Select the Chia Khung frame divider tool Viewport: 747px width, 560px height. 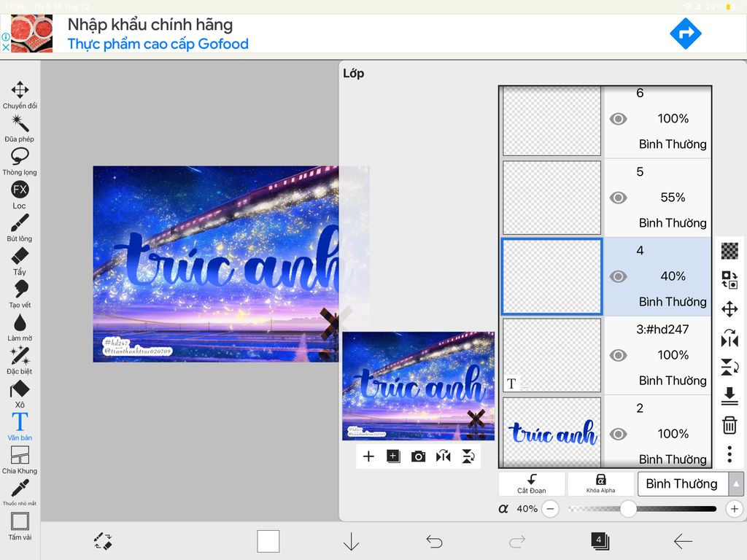tap(20, 459)
